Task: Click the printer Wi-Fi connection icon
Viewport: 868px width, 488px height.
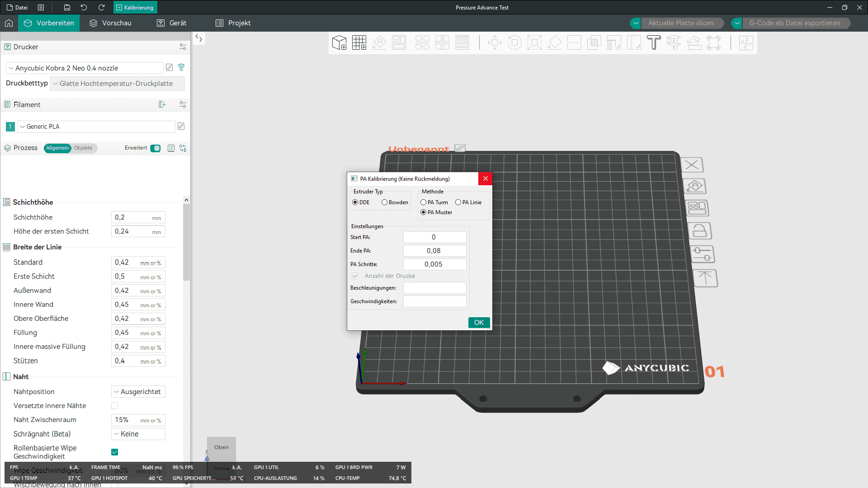Action: (181, 67)
